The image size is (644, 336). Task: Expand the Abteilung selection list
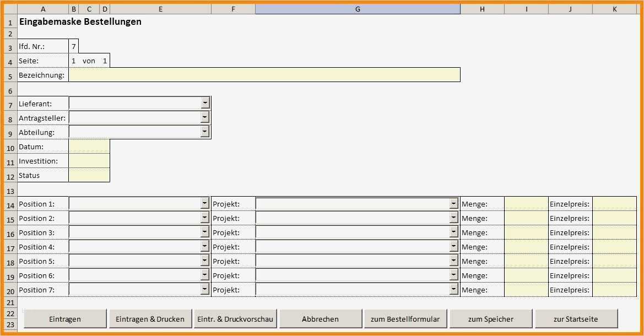click(204, 131)
